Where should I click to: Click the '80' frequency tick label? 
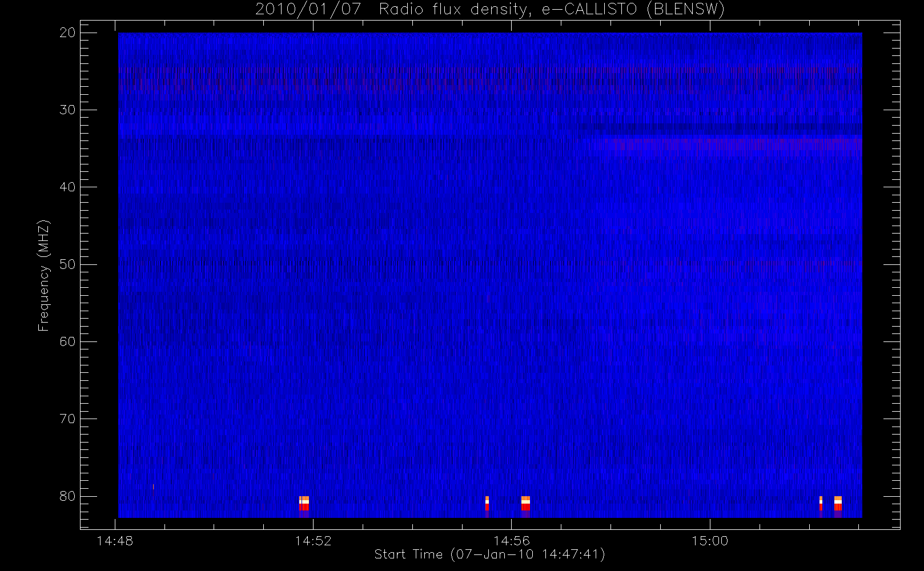[x=68, y=496]
